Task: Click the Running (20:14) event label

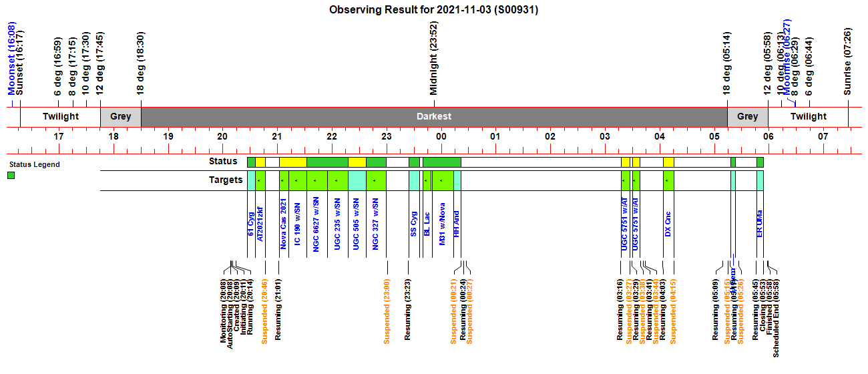Action: click(x=250, y=308)
